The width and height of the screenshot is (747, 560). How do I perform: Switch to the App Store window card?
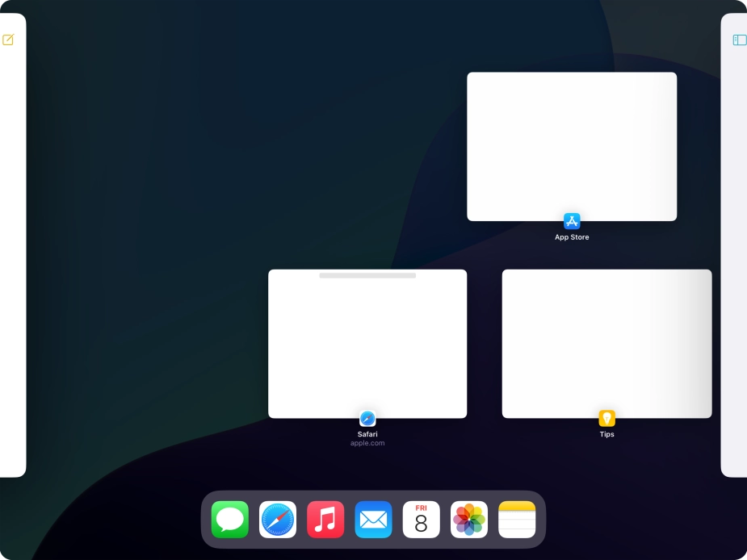(572, 146)
